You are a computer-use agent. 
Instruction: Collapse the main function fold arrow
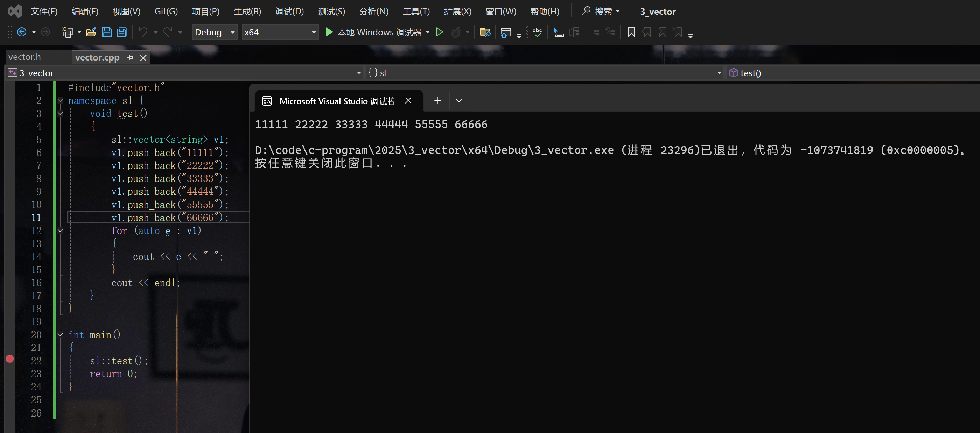[60, 335]
